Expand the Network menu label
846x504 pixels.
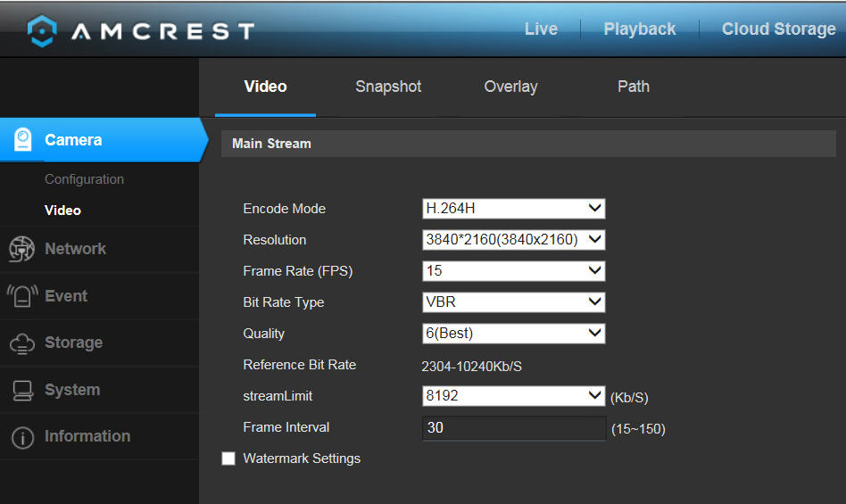pyautogui.click(x=76, y=249)
